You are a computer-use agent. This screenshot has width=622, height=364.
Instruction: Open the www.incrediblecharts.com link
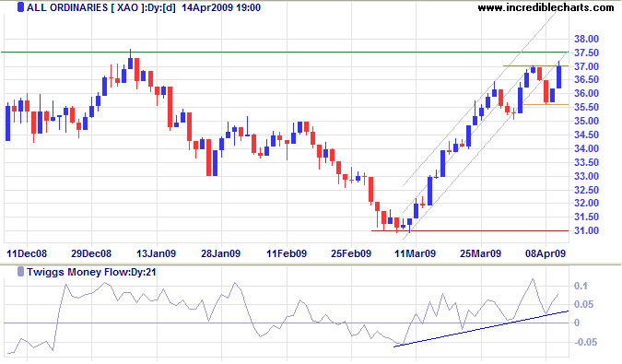546,7
